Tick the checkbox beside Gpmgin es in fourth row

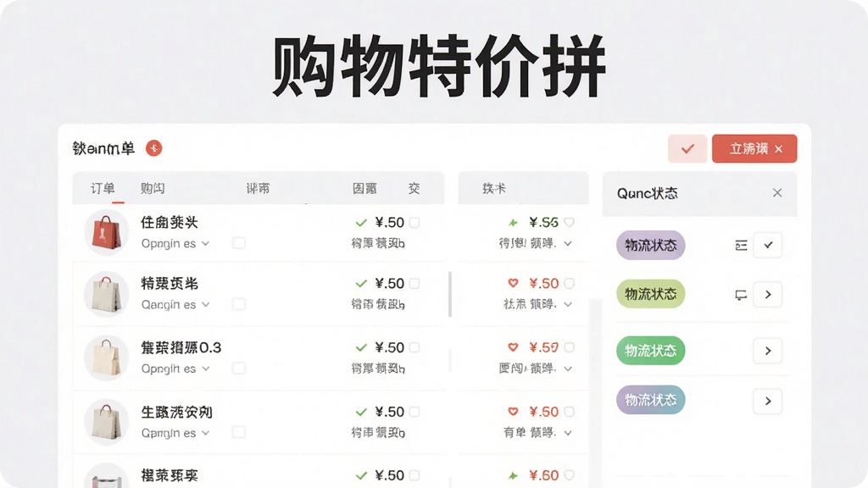238,432
